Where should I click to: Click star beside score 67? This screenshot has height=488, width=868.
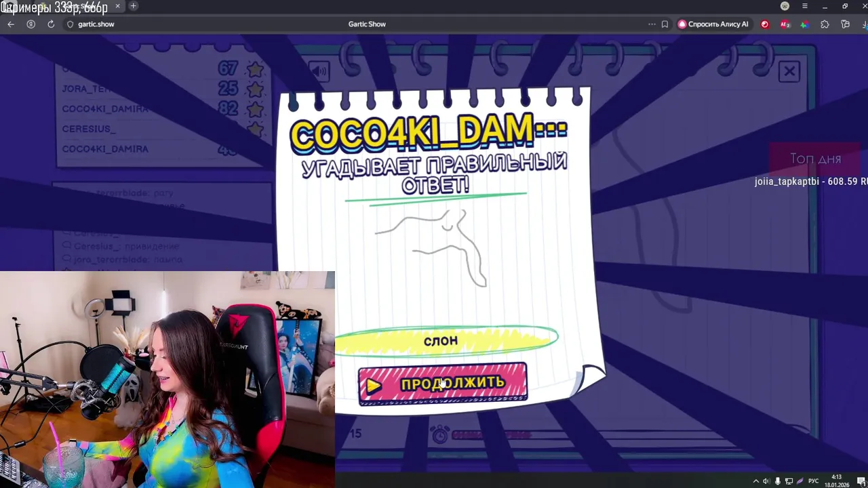(x=255, y=69)
